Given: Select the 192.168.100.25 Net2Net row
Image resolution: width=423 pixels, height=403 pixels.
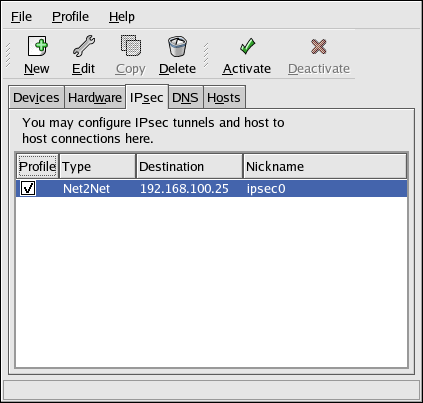Looking at the screenshot, I should (x=211, y=189).
